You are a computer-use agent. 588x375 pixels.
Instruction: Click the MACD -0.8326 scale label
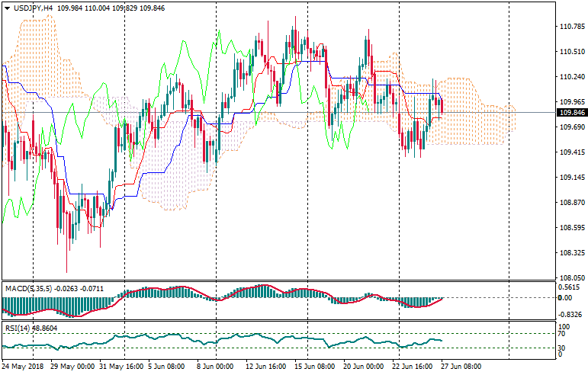pos(570,314)
